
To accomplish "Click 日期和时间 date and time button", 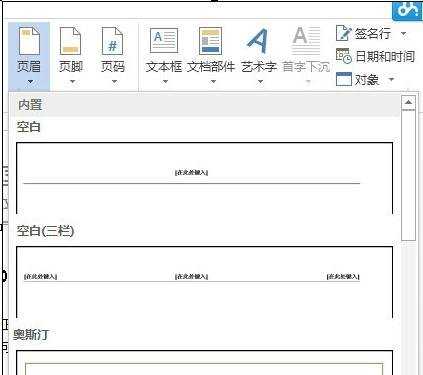I will point(375,56).
